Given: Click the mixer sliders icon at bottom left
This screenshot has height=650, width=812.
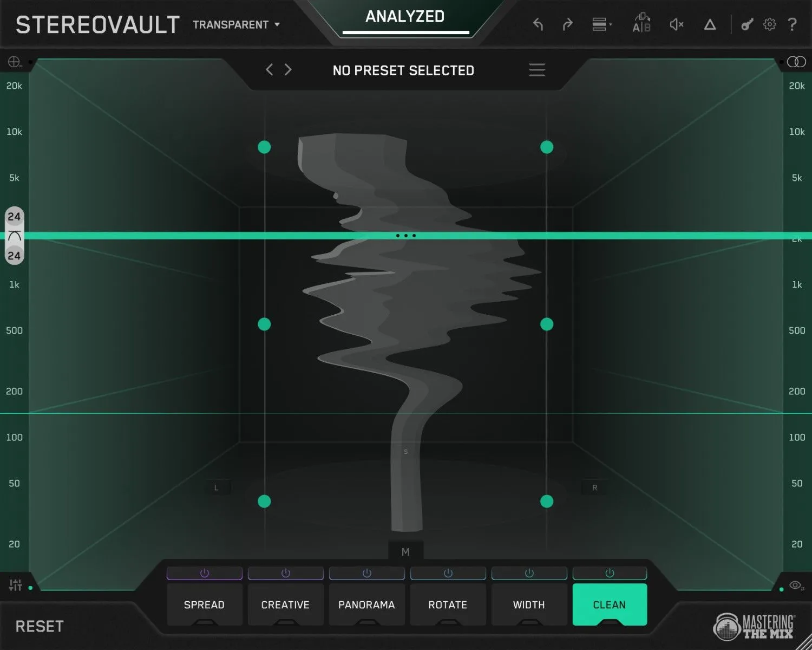Looking at the screenshot, I should click(x=15, y=585).
